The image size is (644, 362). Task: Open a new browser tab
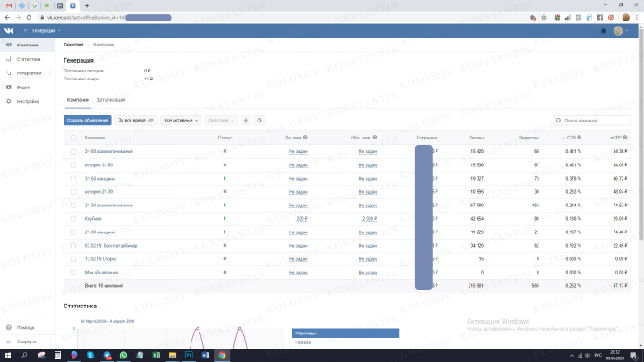point(87,5)
